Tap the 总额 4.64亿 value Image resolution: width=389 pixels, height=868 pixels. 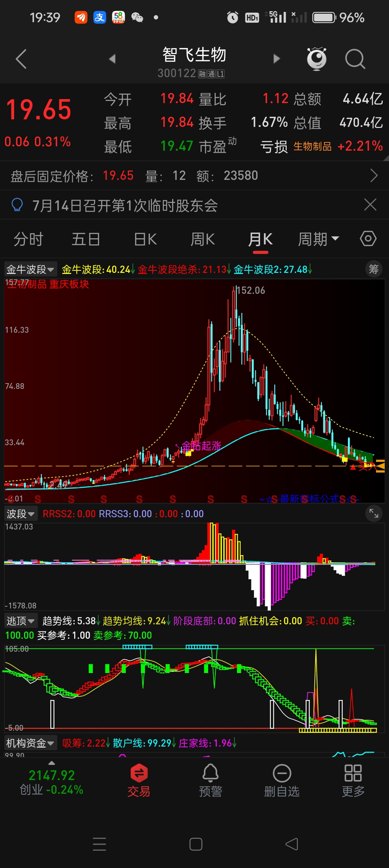[362, 99]
